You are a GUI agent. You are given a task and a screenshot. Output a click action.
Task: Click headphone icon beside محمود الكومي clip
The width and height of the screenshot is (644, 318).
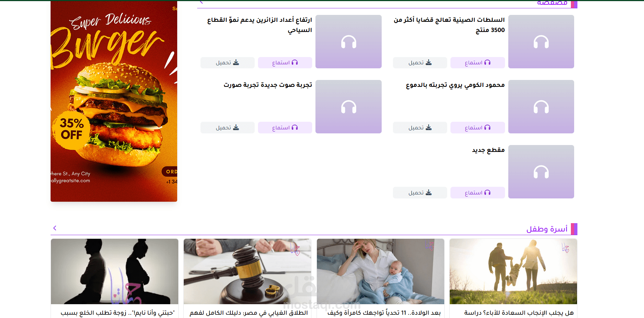pos(541,106)
